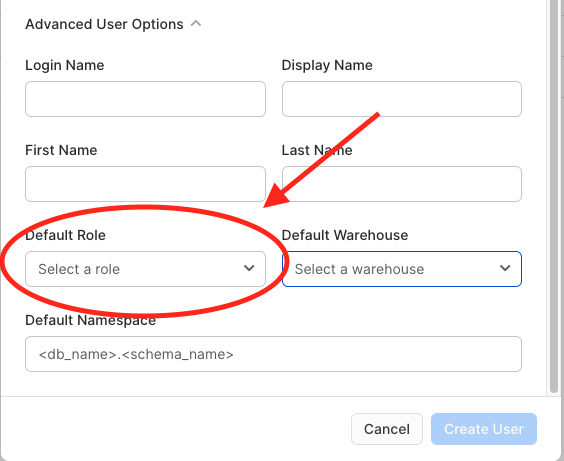
Task: Click the Default Role label
Action: coord(65,235)
